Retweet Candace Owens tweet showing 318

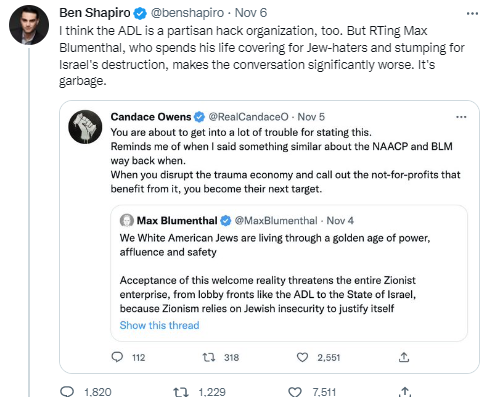click(209, 357)
